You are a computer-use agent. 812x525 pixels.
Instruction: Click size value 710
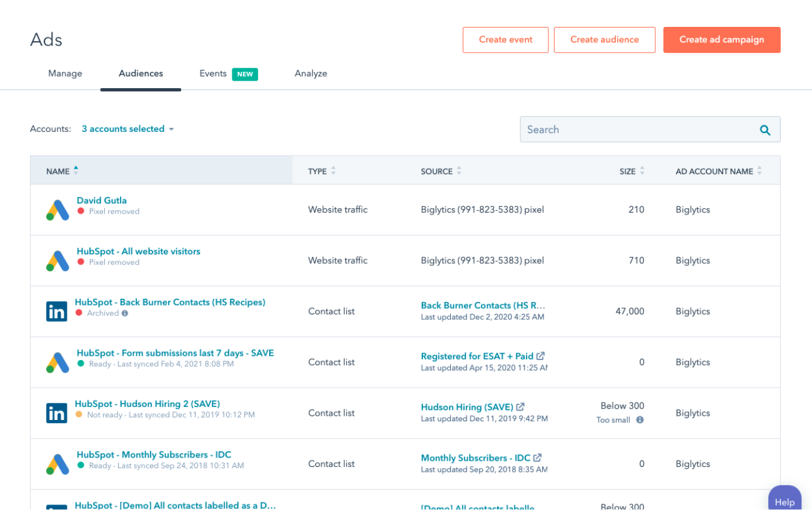[636, 260]
